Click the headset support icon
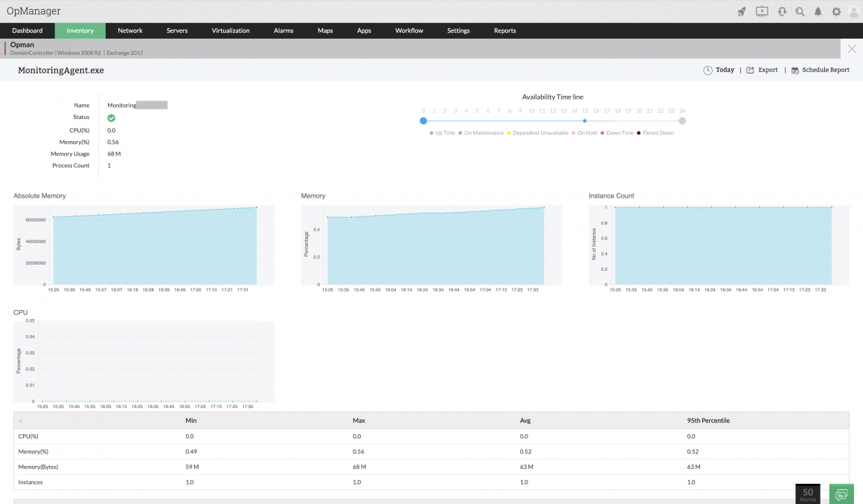The image size is (863, 504). tap(782, 11)
